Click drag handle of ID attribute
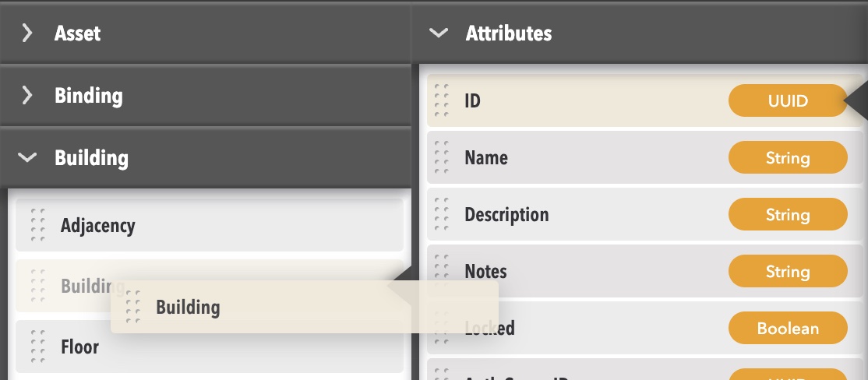Viewport: 868px width, 380px height. 442,100
